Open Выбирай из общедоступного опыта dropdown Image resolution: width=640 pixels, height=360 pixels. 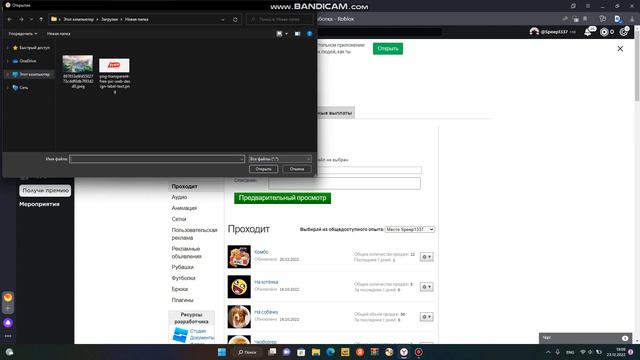point(410,229)
